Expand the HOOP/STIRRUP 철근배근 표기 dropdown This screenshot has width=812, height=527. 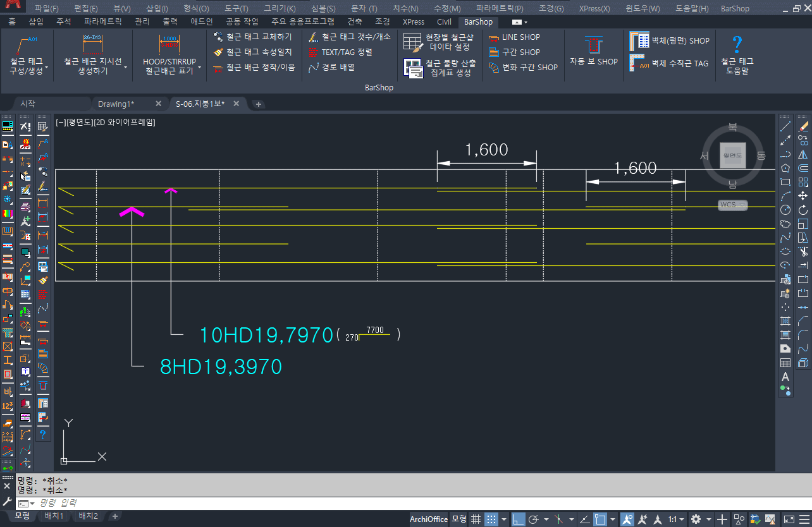click(199, 67)
